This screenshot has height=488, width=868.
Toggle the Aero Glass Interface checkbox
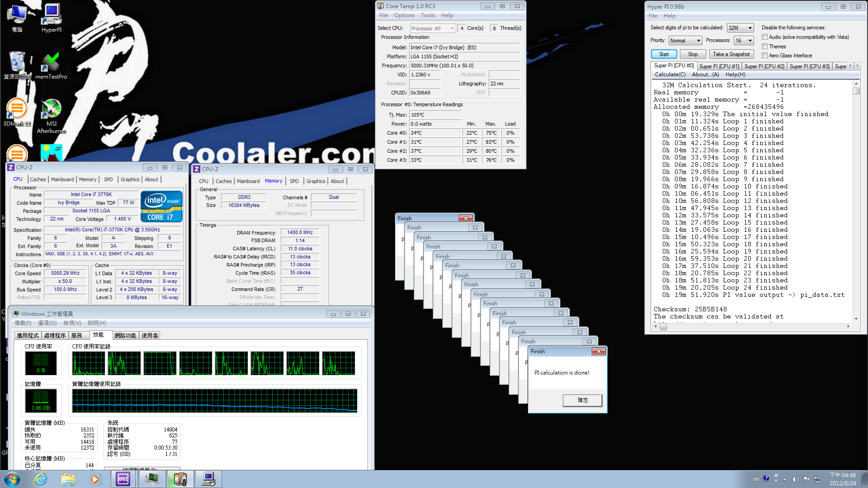point(764,56)
